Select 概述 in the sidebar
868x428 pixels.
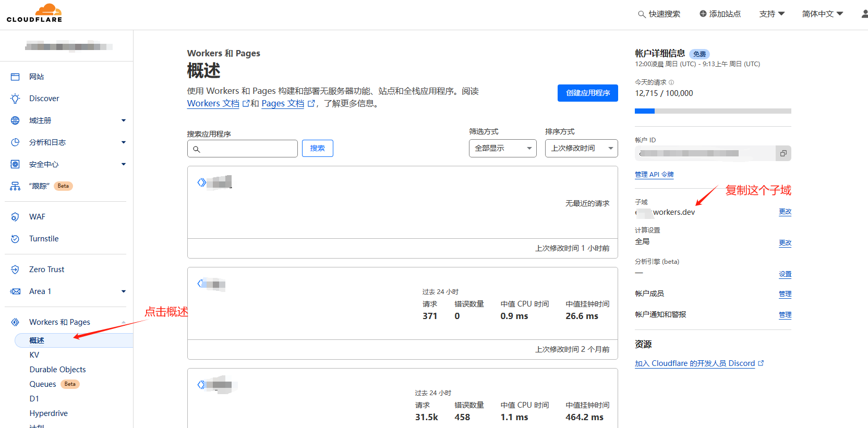pos(74,340)
